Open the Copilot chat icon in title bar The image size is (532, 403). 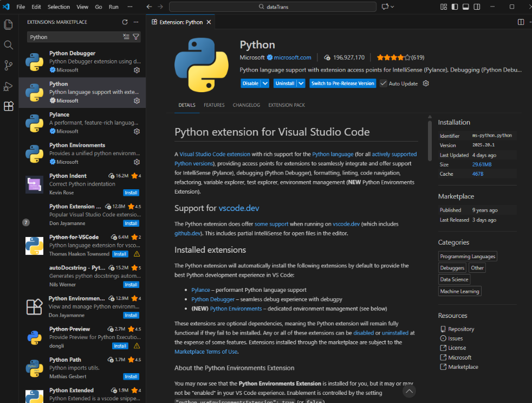coord(385,7)
